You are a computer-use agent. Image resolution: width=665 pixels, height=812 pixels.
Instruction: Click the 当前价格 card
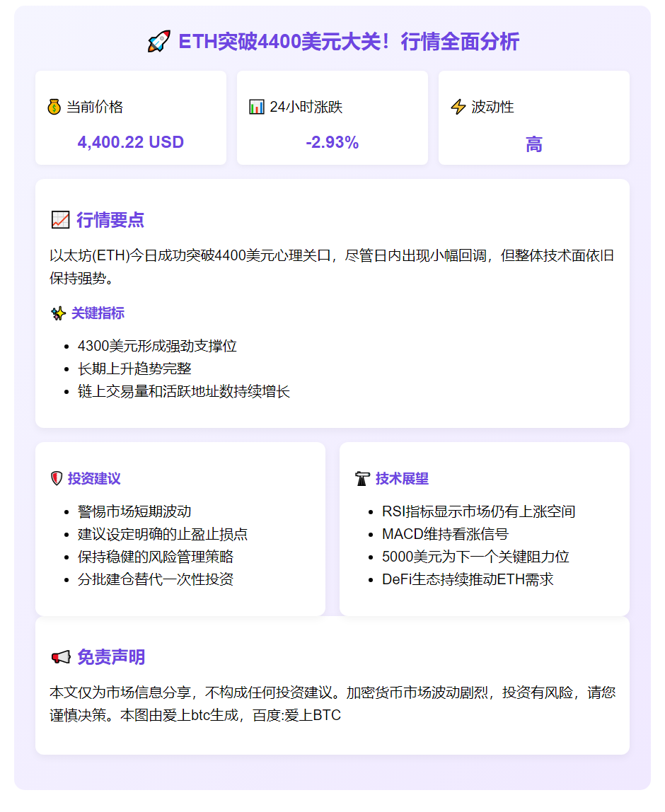[131, 117]
